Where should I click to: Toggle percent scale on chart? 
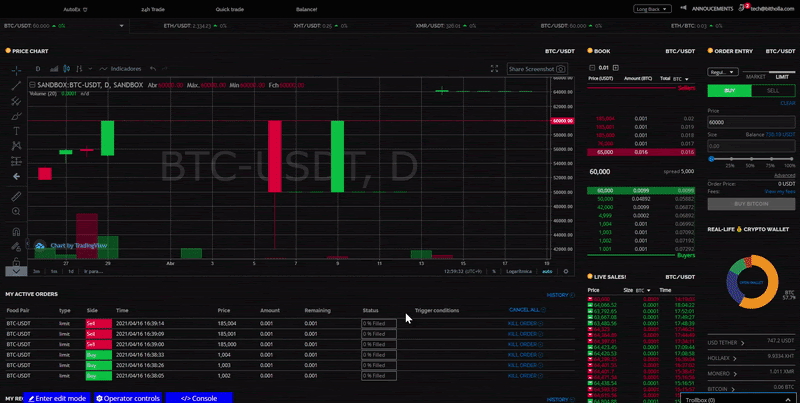494,271
